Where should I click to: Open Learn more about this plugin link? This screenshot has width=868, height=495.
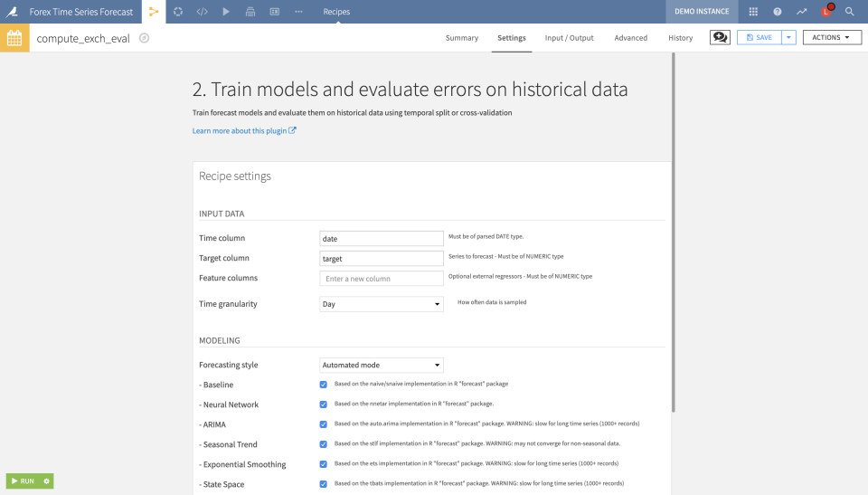click(x=244, y=131)
